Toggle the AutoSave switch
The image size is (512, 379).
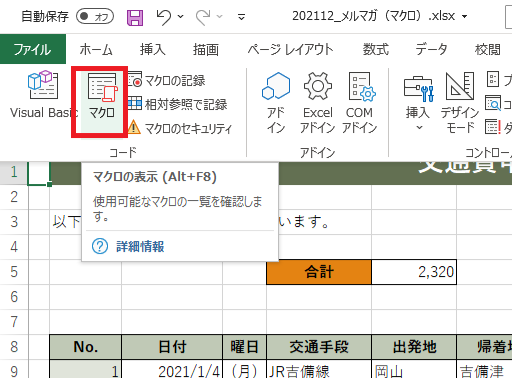click(95, 16)
